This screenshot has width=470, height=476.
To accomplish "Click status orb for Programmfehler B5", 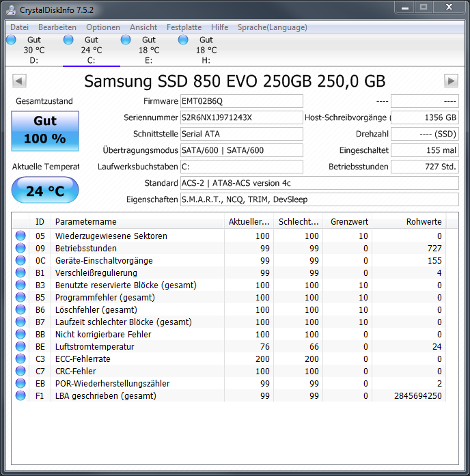I will point(20,297).
